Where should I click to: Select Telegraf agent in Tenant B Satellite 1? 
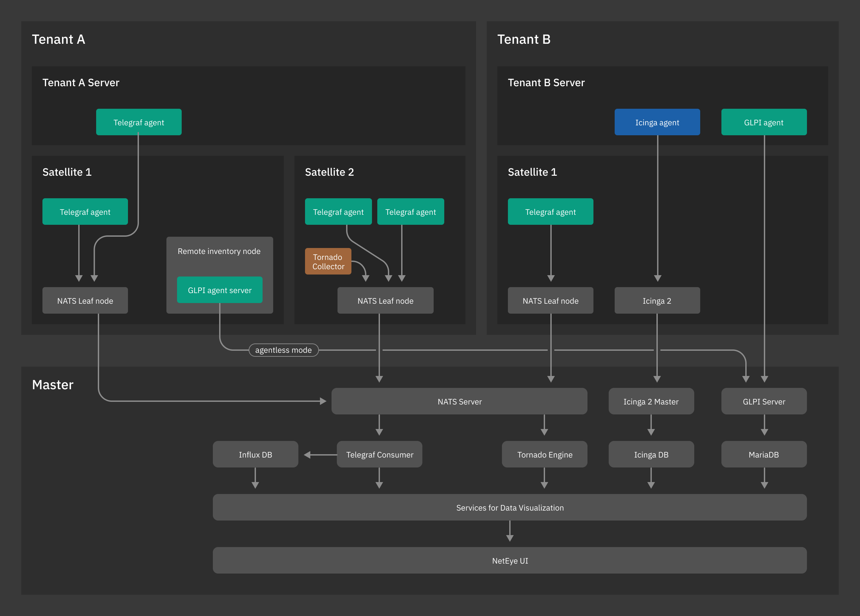tap(551, 212)
